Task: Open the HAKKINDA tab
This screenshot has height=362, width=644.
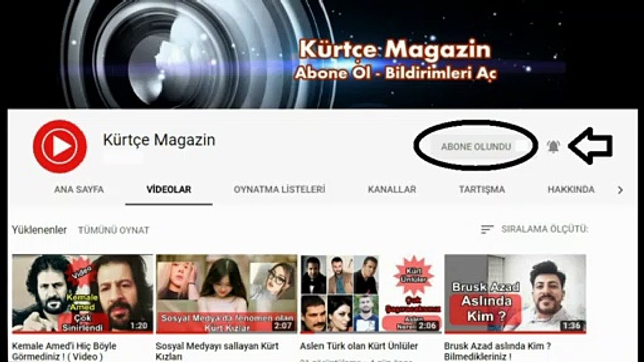Action: (571, 190)
